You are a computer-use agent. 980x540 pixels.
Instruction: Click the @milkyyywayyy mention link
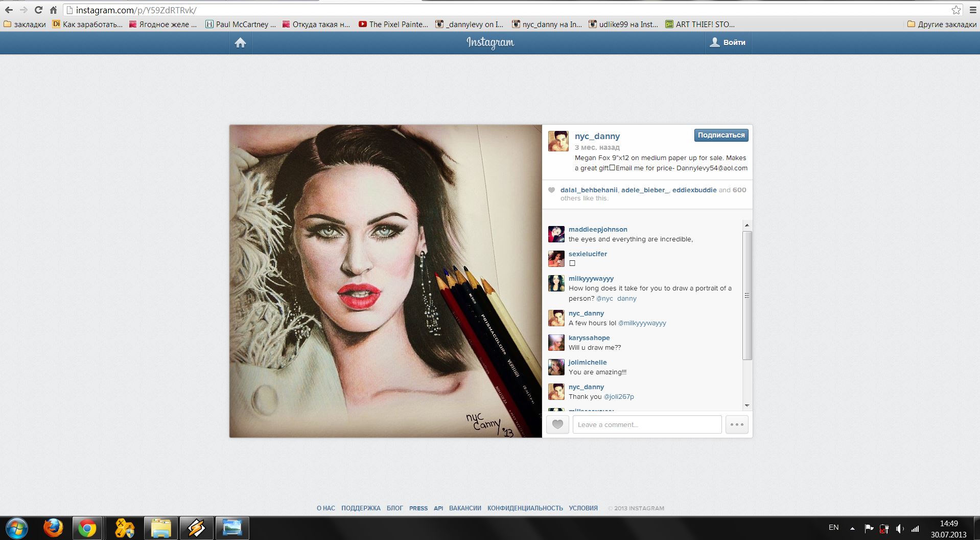pos(642,323)
